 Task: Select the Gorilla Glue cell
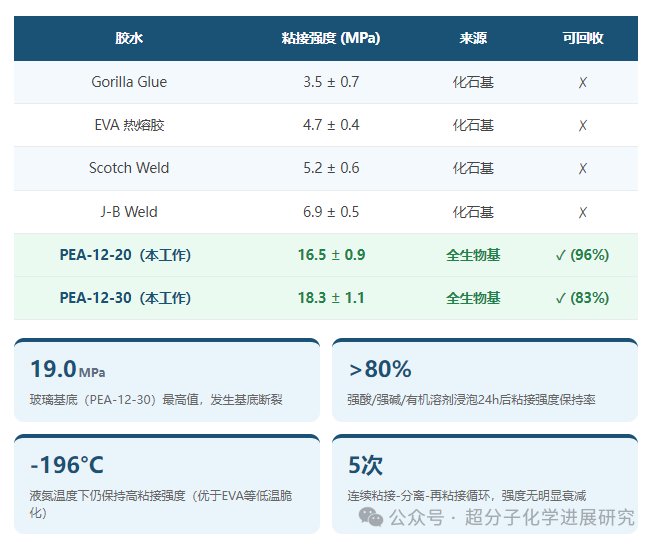click(129, 82)
